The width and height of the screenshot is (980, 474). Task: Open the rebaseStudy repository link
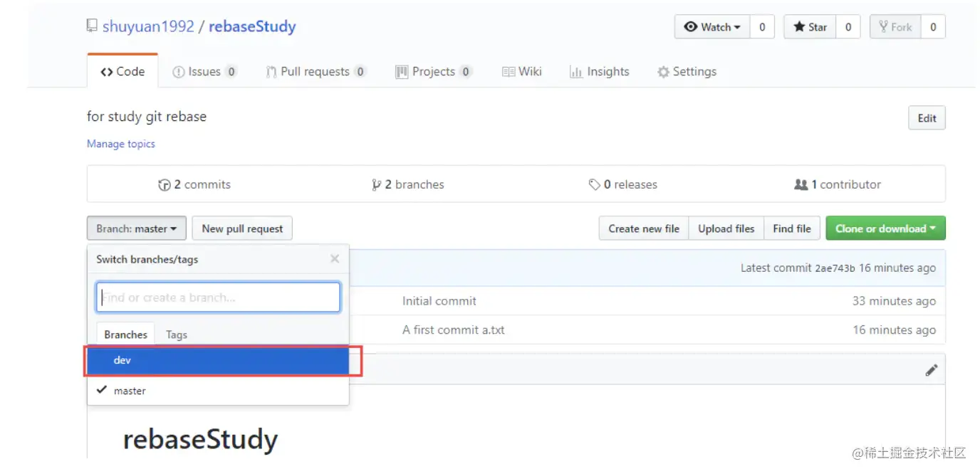252,26
